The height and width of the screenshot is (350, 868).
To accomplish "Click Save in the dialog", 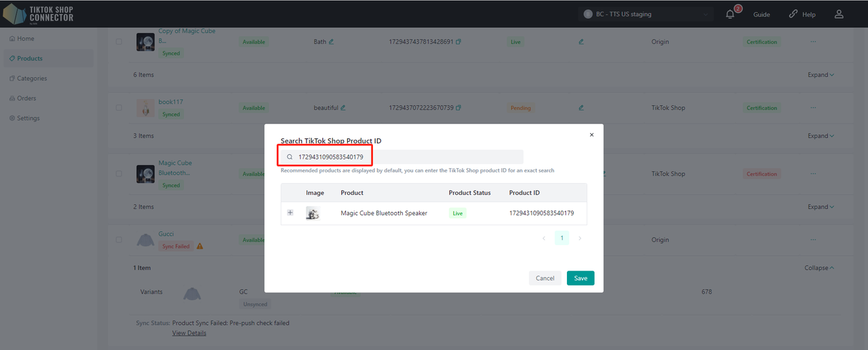I will 580,278.
